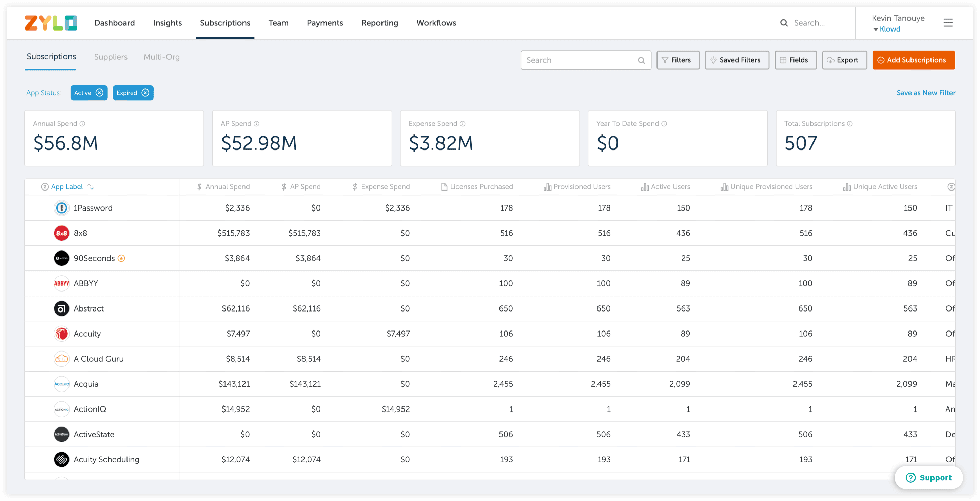The height and width of the screenshot is (501, 980).
Task: Open the Saved Filters dropdown
Action: pyautogui.click(x=737, y=60)
